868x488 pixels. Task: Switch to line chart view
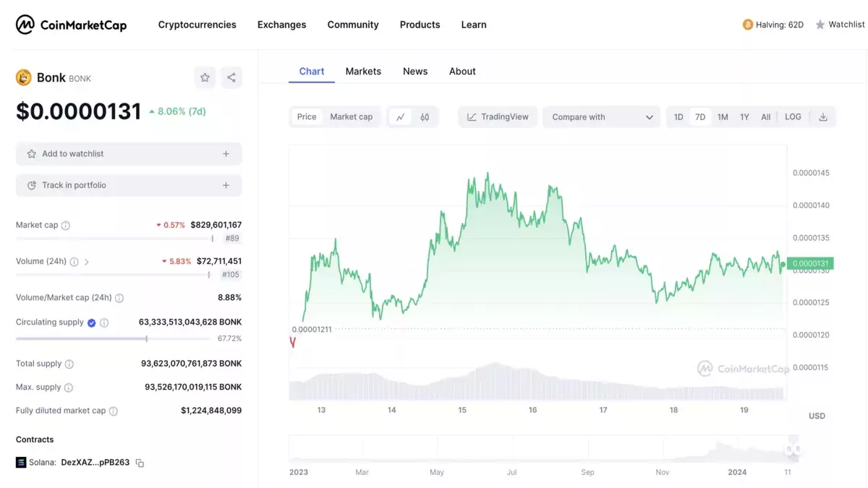(x=400, y=117)
